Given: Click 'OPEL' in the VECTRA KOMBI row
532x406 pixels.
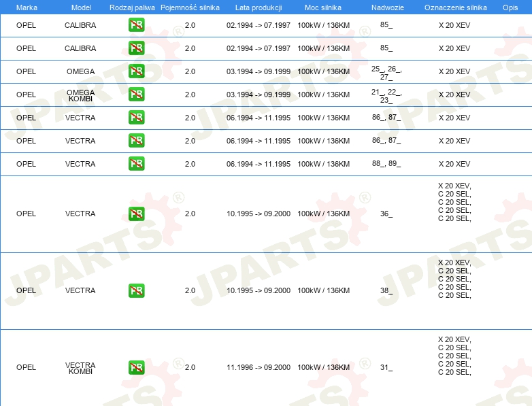Looking at the screenshot, I should point(26,367).
